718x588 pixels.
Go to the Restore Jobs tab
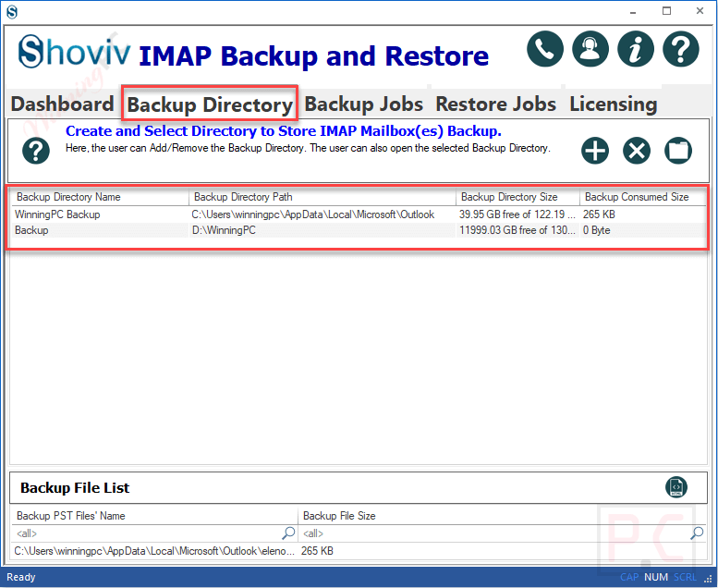pyautogui.click(x=495, y=104)
